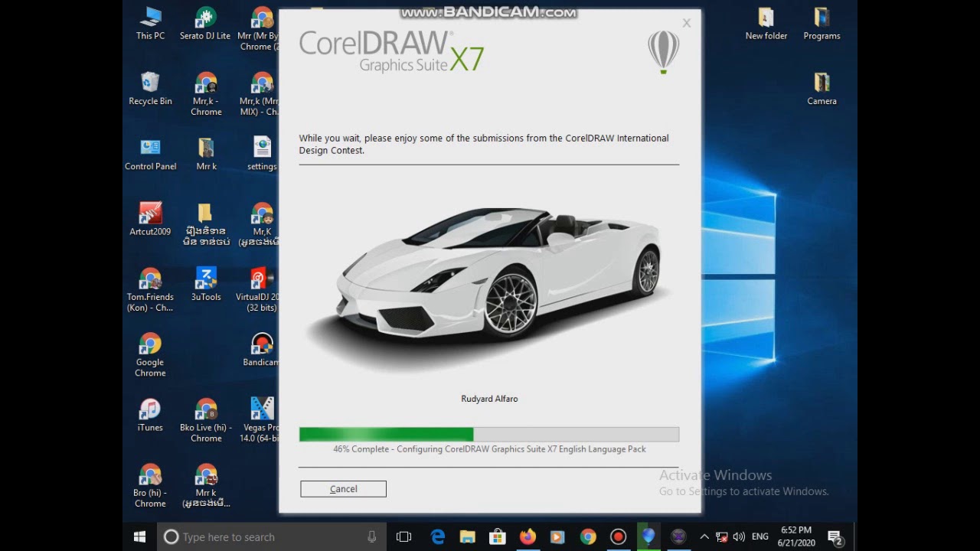This screenshot has width=980, height=551.
Task: Open the ENG language input indicator
Action: (x=760, y=537)
